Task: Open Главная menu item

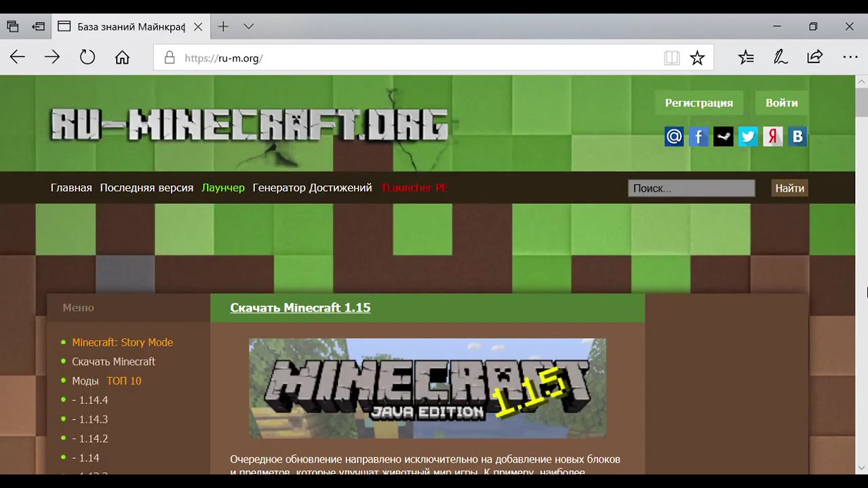Action: click(x=71, y=188)
